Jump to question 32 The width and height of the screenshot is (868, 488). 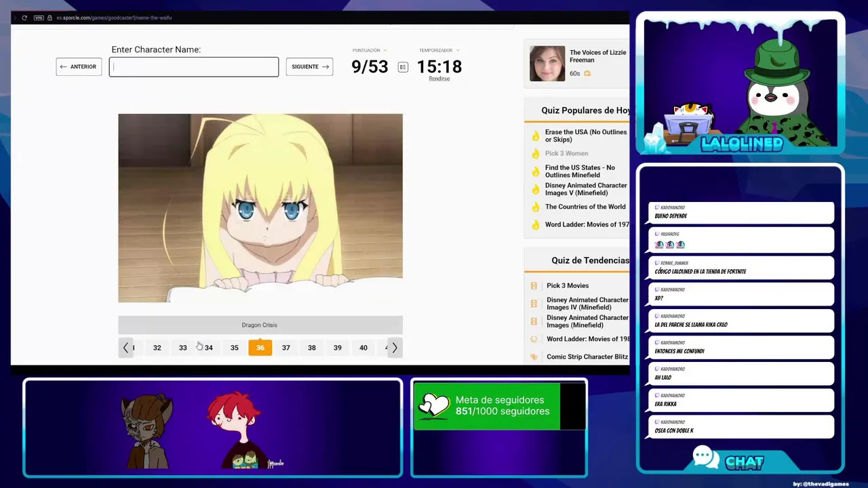[x=157, y=348]
